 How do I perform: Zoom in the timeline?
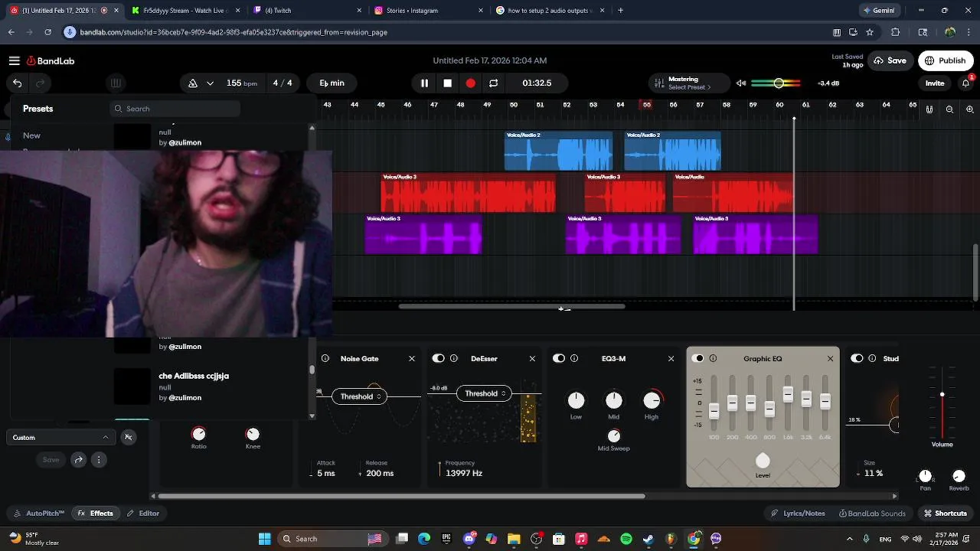pos(970,109)
